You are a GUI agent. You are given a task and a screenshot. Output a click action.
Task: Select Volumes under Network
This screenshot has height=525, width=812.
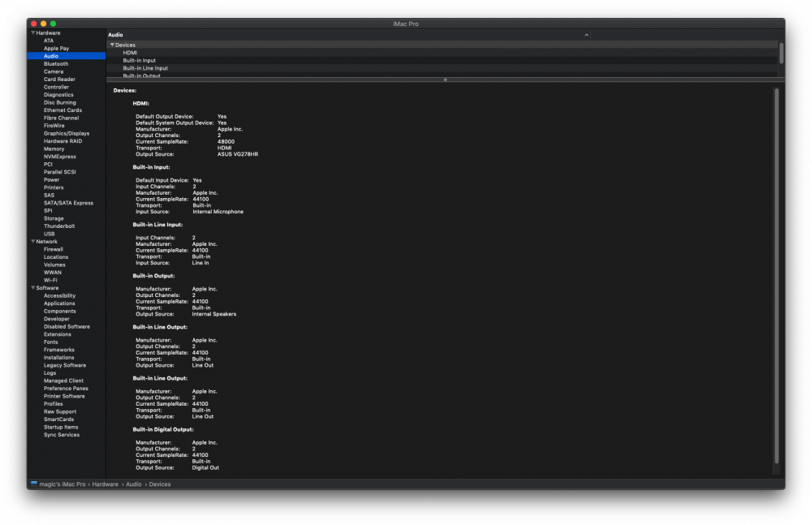point(54,265)
